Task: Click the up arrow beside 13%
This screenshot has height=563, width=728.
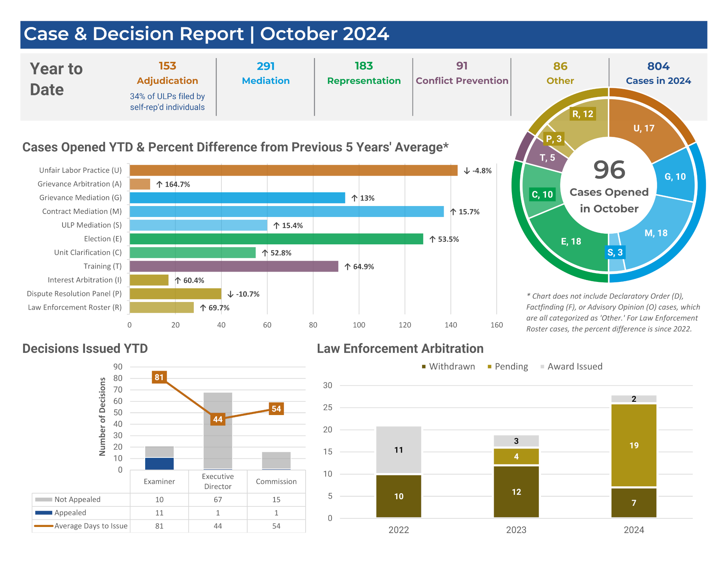Action: tap(355, 198)
